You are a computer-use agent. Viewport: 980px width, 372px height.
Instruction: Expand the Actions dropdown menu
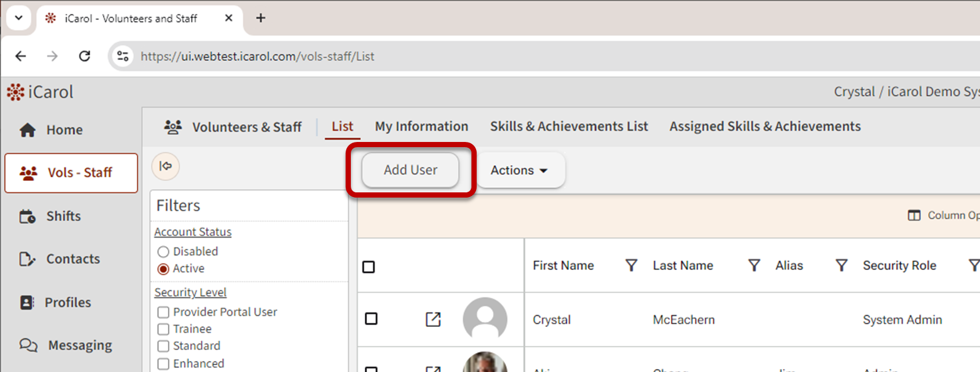(x=520, y=170)
